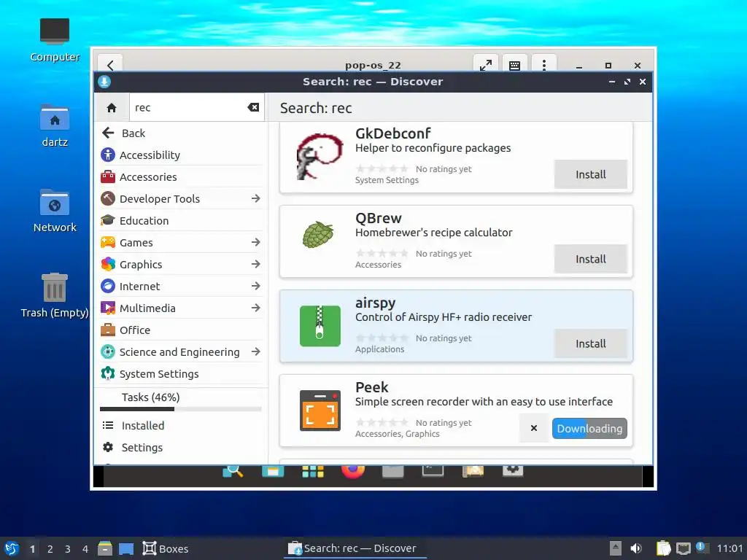Screen dimensions: 747x560
Task: Click the Discover home icon
Action: (x=112, y=108)
